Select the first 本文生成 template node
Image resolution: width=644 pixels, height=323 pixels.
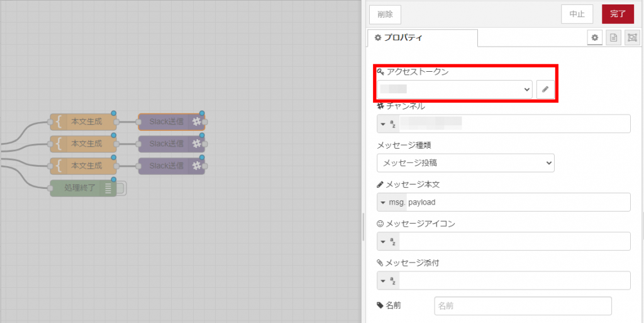[84, 122]
